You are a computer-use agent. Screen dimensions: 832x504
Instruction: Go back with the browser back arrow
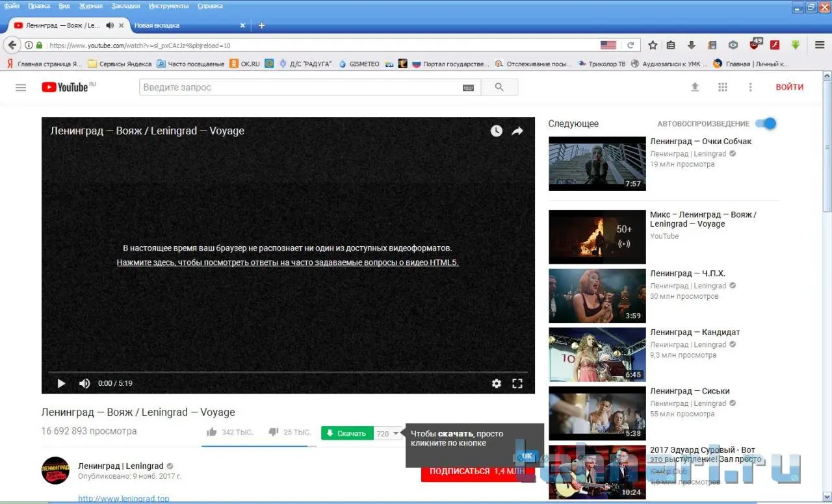click(x=12, y=45)
